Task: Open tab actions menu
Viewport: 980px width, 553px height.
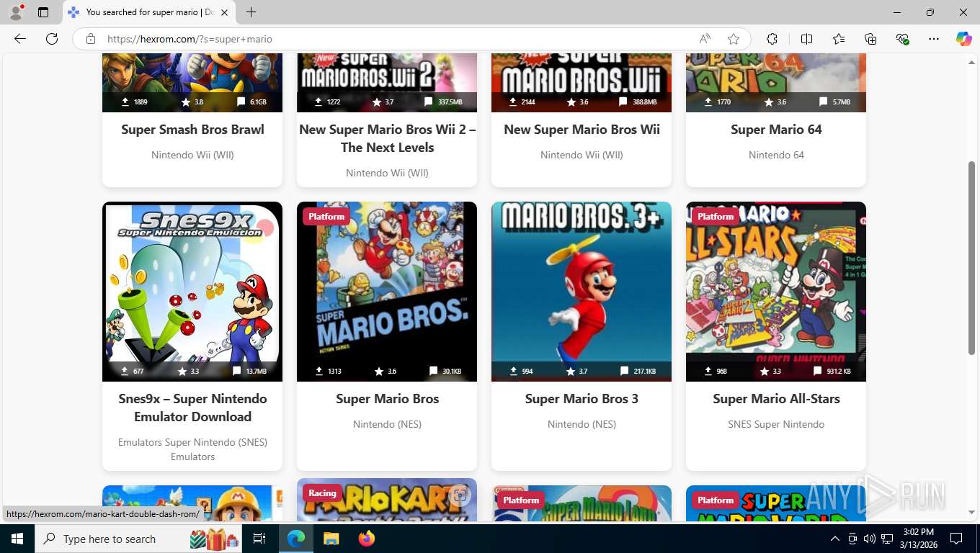Action: coord(43,12)
